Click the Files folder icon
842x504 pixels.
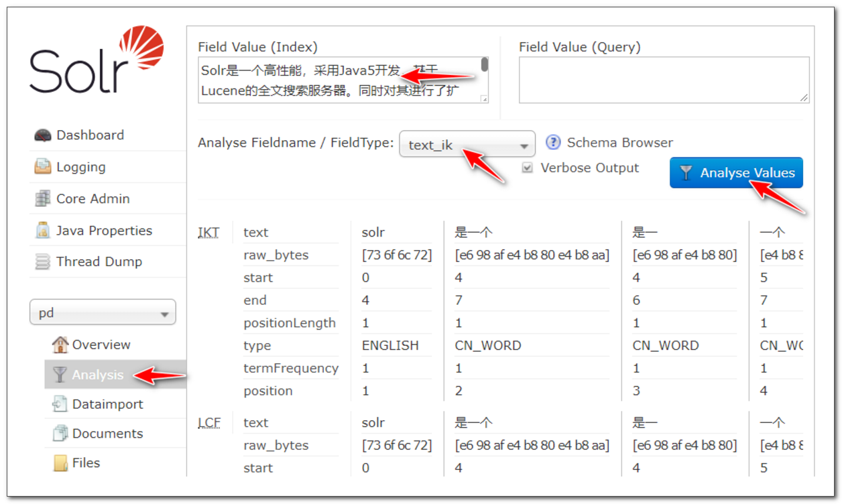tap(60, 463)
